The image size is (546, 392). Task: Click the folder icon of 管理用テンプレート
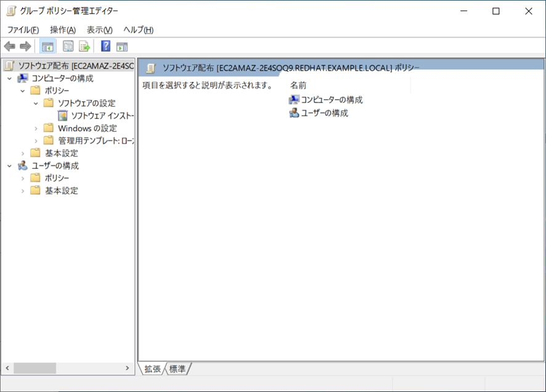[x=49, y=141]
